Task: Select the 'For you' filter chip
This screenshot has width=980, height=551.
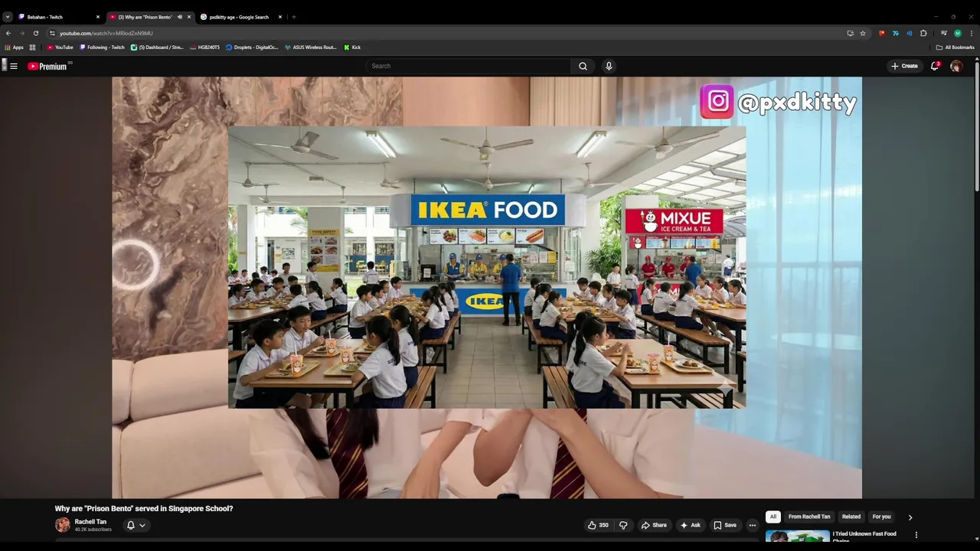Action: point(882,517)
